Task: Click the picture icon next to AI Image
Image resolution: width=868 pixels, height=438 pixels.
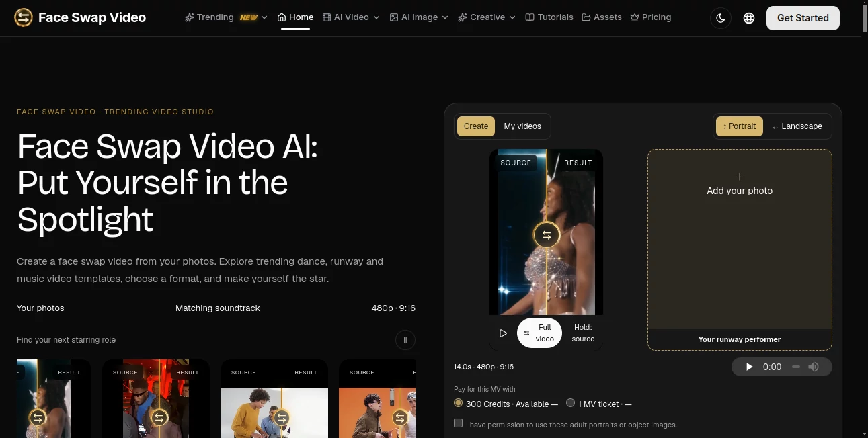Action: click(x=394, y=17)
